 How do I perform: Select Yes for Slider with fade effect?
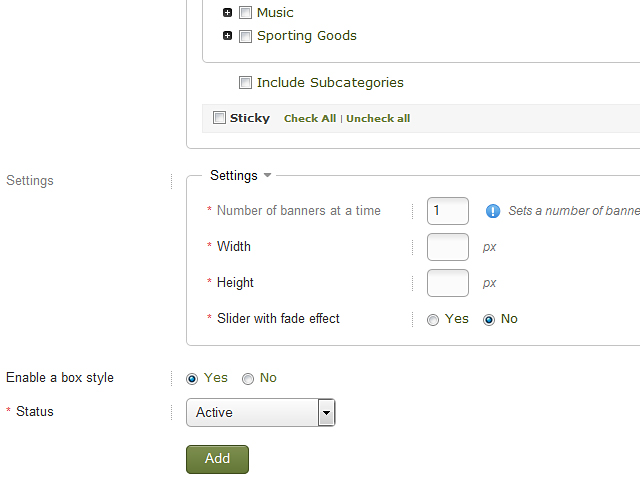click(x=433, y=320)
